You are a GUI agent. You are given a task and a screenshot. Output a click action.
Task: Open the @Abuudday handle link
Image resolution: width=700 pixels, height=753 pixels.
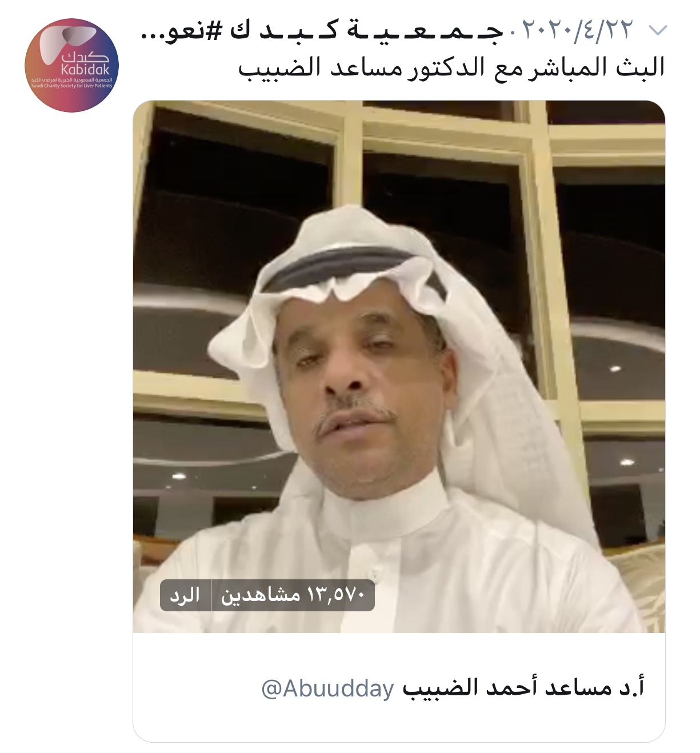coord(327,688)
